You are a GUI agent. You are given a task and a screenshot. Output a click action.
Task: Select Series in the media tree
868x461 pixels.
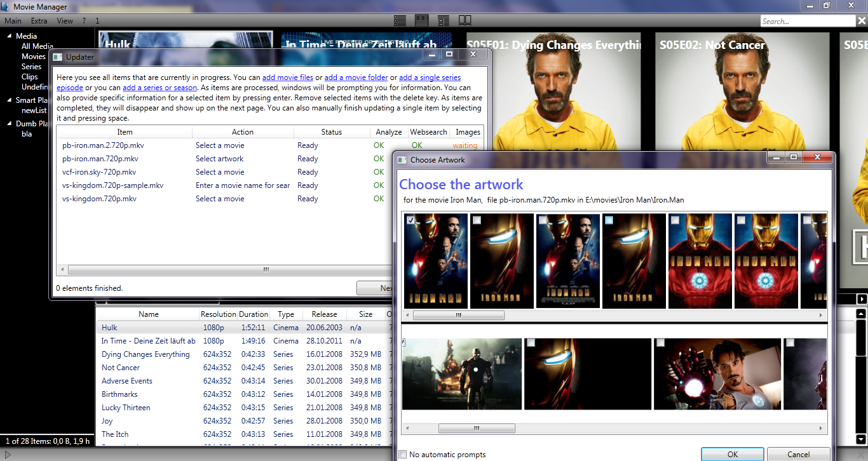pos(32,67)
